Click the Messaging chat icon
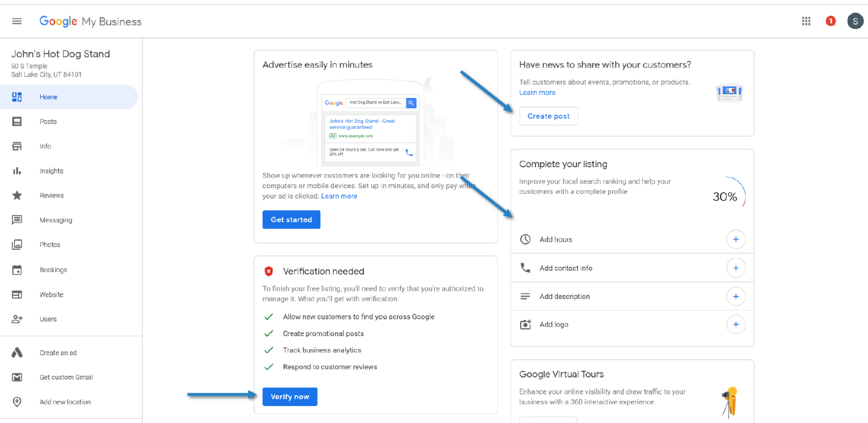Image resolution: width=868 pixels, height=423 pixels. pyautogui.click(x=17, y=220)
